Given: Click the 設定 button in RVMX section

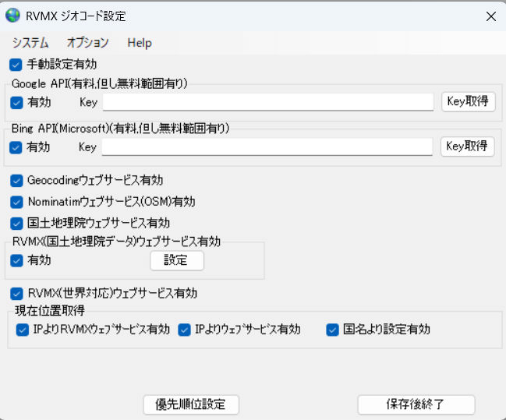Looking at the screenshot, I should [176, 260].
